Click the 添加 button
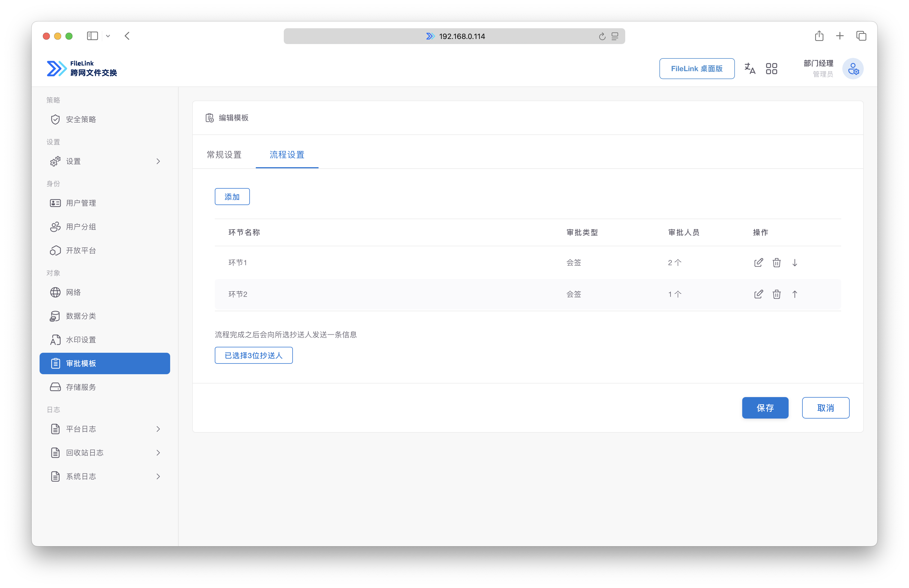Image resolution: width=909 pixels, height=588 pixels. tap(232, 197)
